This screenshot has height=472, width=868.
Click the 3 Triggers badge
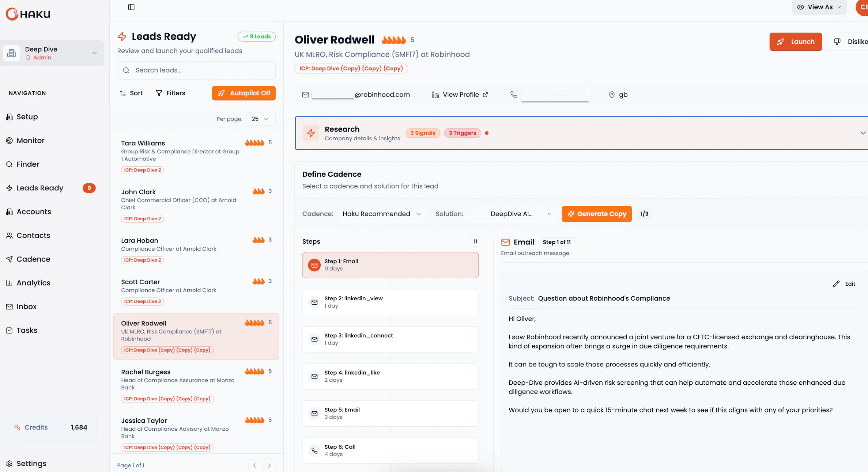pyautogui.click(x=463, y=133)
